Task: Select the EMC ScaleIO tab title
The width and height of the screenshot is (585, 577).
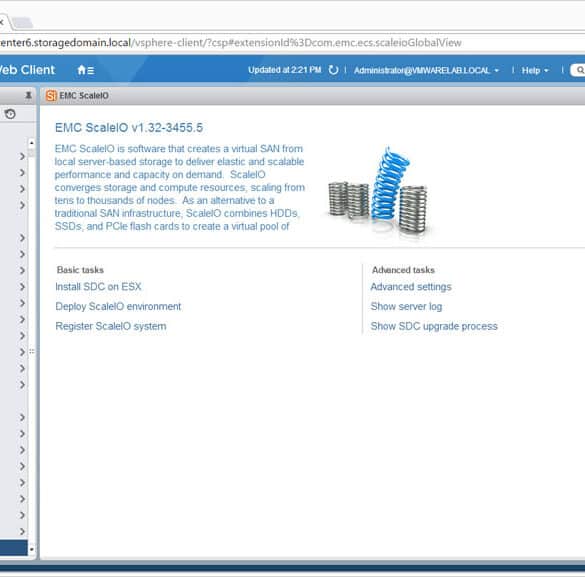Action: (x=84, y=96)
